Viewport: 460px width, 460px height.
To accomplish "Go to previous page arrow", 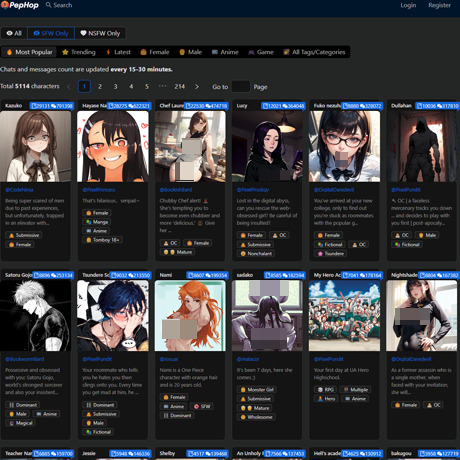I will (x=68, y=87).
